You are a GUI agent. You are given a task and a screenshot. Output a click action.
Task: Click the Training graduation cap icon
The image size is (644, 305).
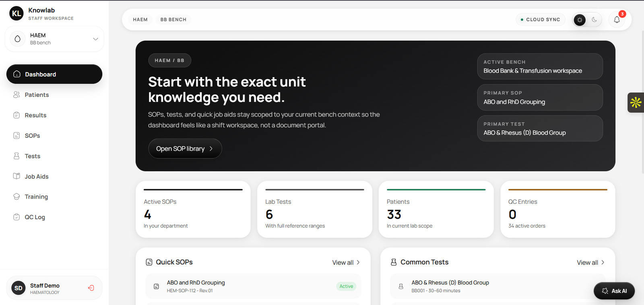coord(17,197)
